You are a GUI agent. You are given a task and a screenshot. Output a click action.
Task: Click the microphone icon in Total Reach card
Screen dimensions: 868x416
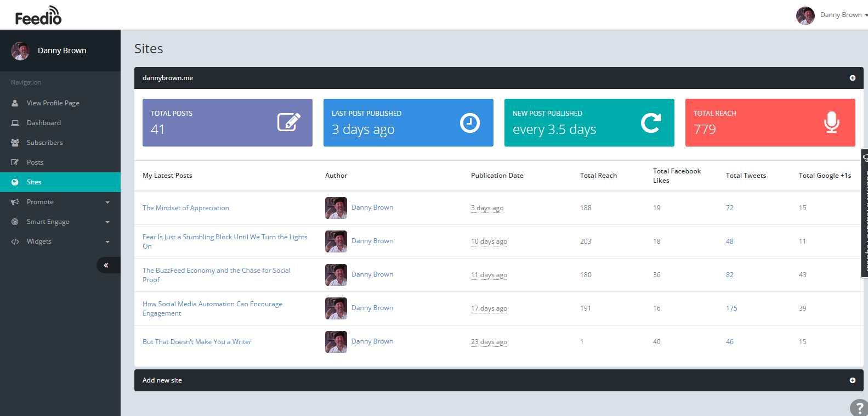tap(831, 122)
